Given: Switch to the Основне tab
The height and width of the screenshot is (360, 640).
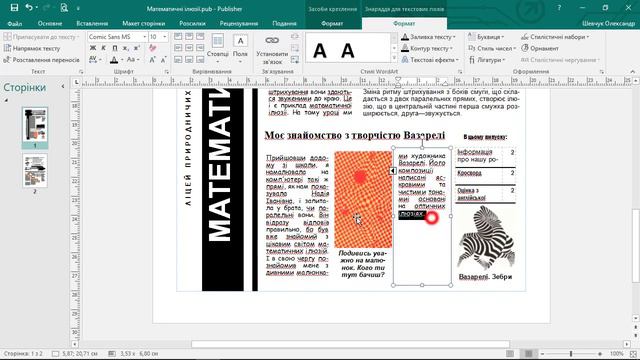Looking at the screenshot, I should pyautogui.click(x=50, y=23).
